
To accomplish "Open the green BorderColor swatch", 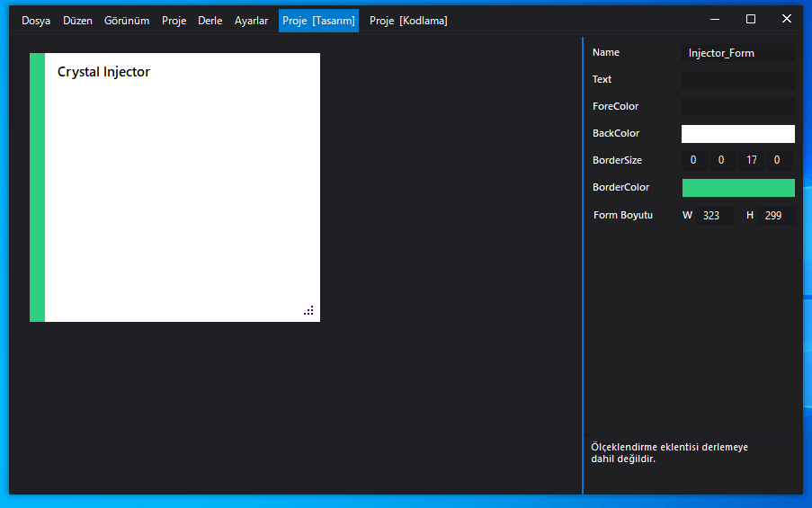I will click(738, 187).
